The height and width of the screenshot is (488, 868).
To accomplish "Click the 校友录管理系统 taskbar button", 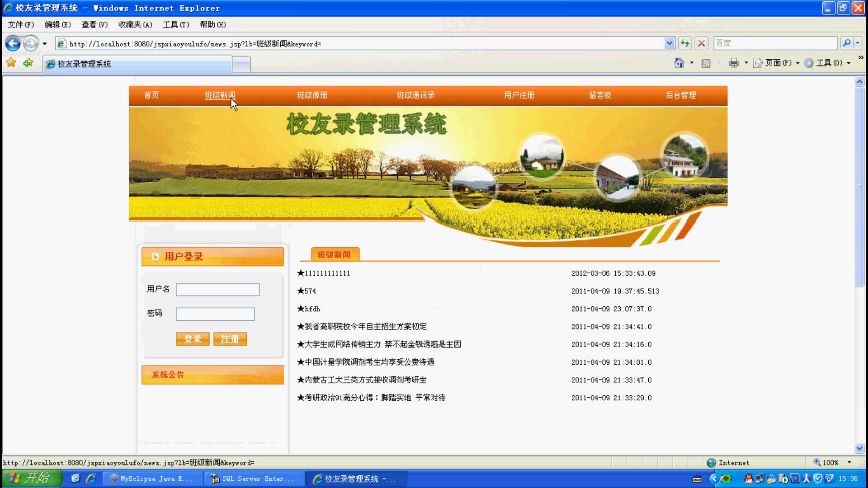I will coord(356,479).
